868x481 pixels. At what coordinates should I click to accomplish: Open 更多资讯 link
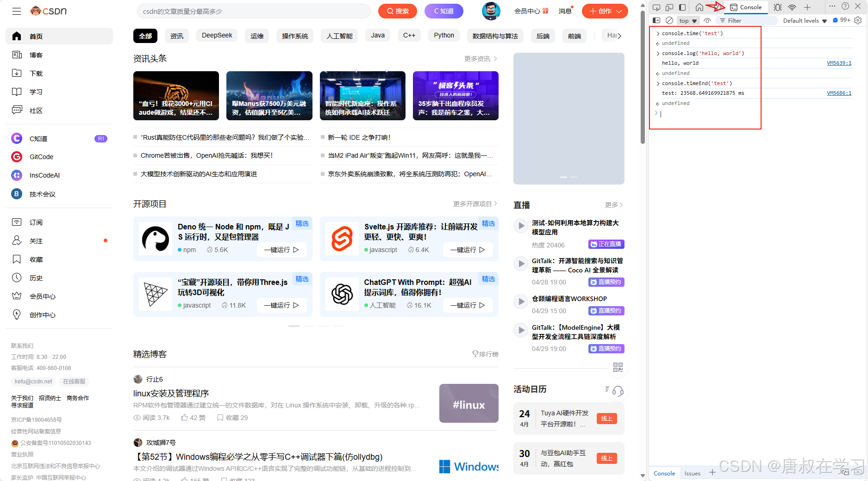pyautogui.click(x=481, y=59)
